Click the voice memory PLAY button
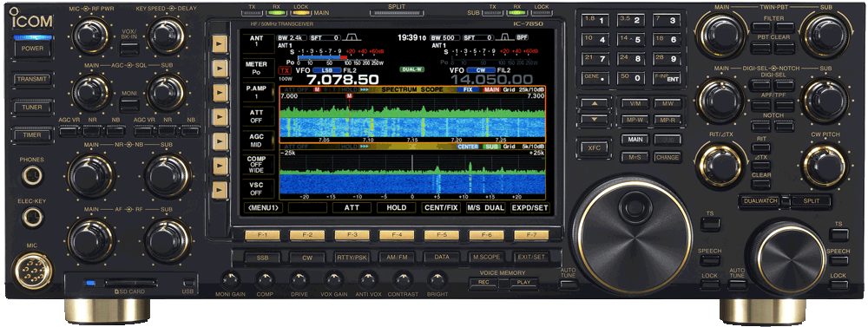 coord(523,283)
